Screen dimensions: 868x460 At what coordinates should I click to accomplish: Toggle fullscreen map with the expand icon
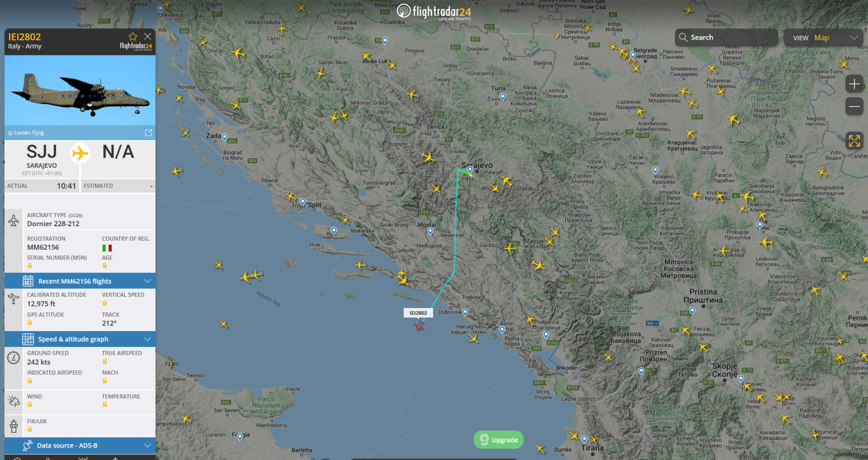(x=854, y=141)
